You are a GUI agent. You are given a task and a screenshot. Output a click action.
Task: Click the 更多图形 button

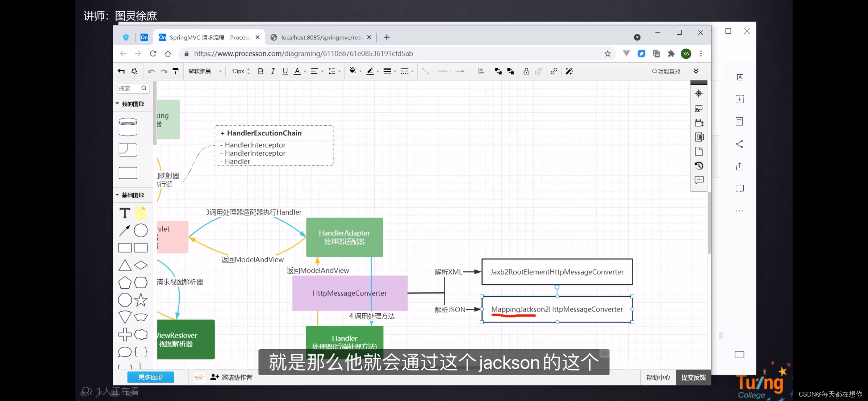pos(151,377)
